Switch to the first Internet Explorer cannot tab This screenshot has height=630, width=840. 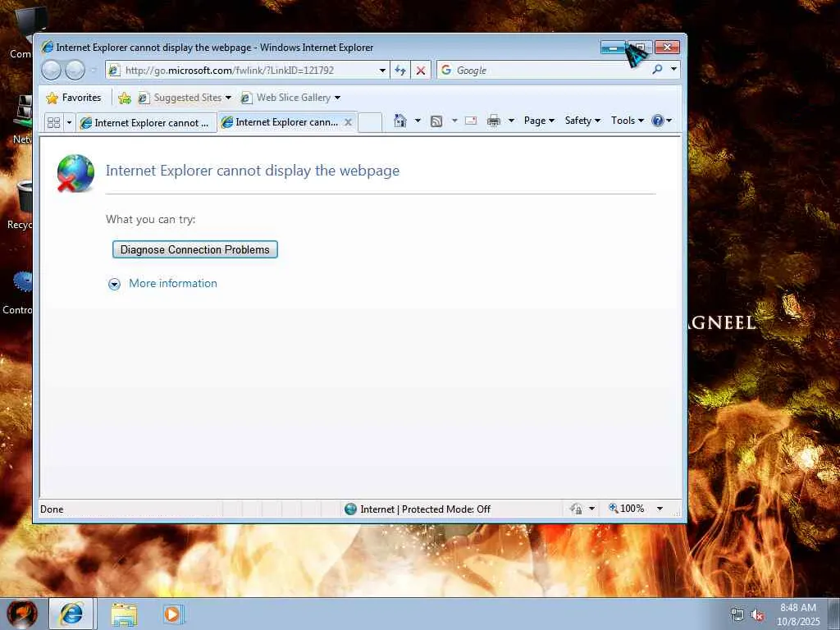pos(146,123)
